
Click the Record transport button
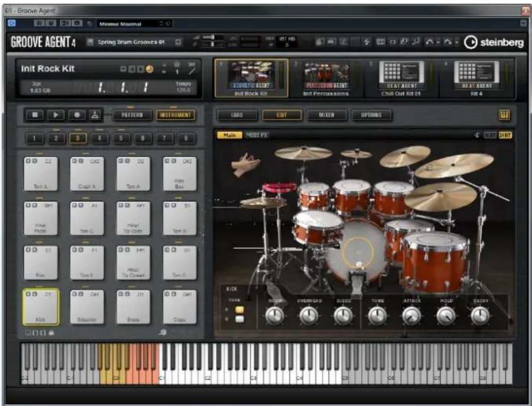tap(77, 115)
